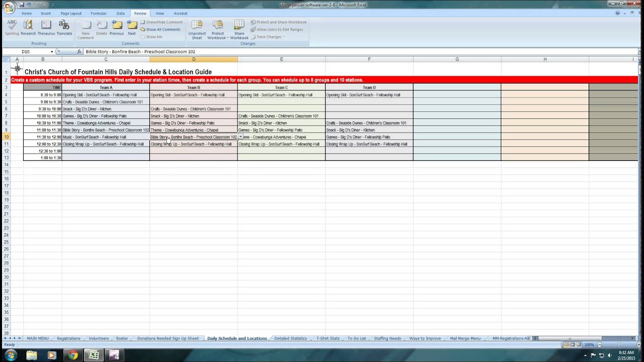
Task: Open the Thesaurus tool
Action: point(46,28)
